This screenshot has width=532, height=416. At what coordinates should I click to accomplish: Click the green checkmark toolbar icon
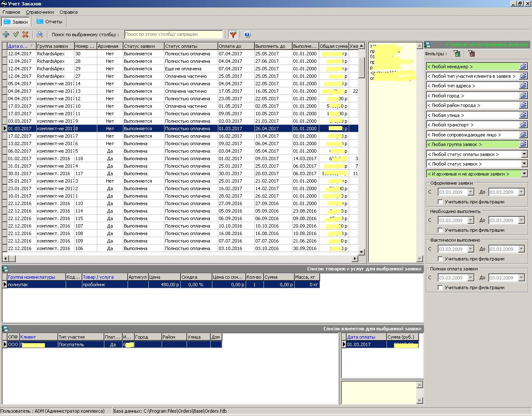16,35
